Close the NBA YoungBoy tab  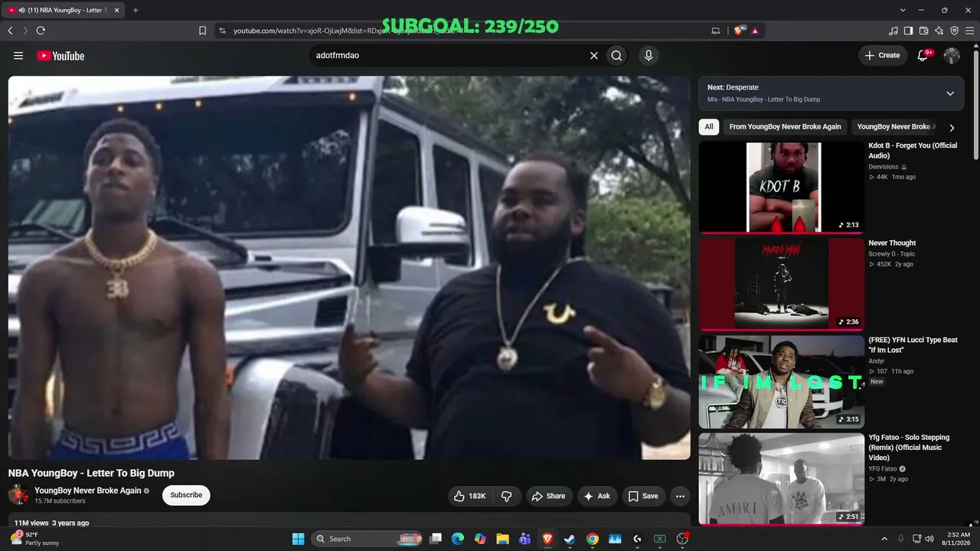[x=117, y=10]
